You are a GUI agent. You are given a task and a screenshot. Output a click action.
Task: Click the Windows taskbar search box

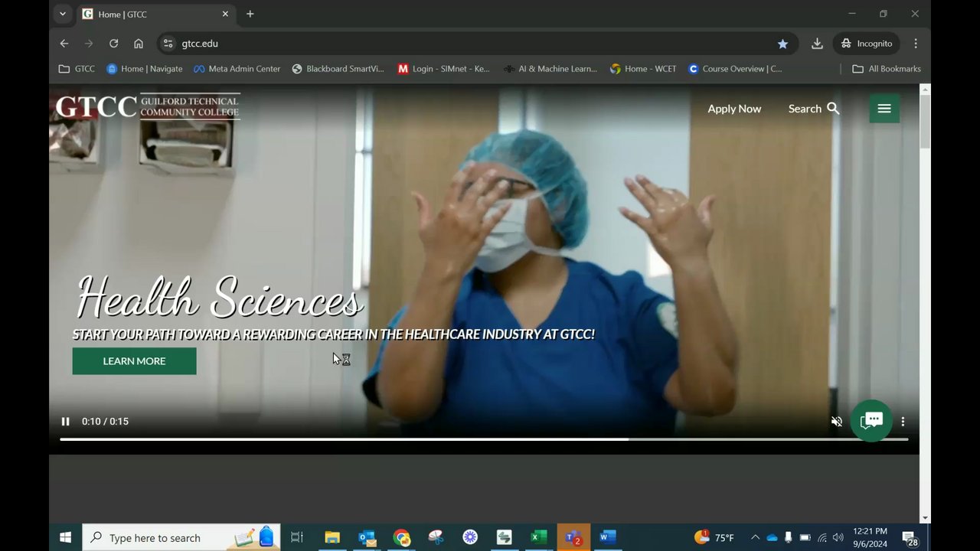point(181,537)
